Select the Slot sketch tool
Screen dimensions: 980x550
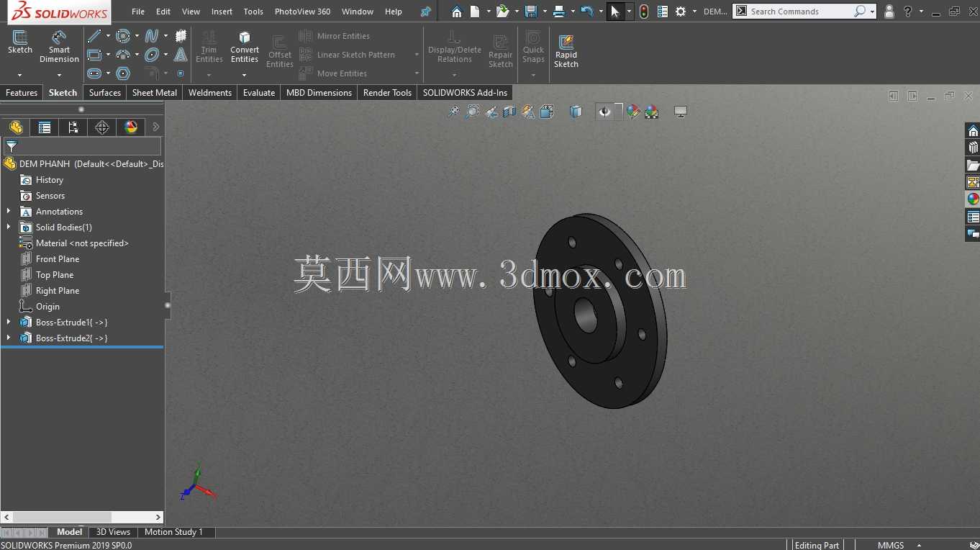coord(94,73)
